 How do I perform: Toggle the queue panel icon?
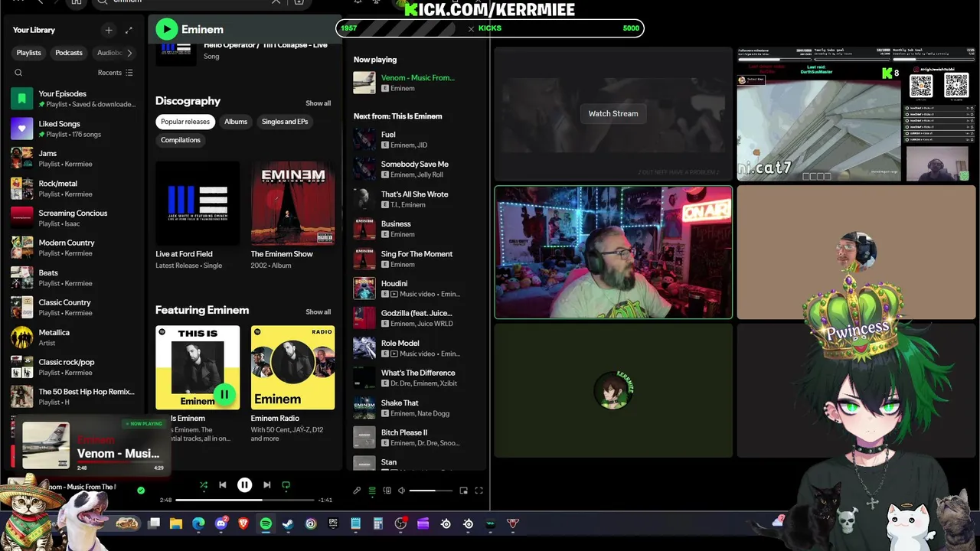pyautogui.click(x=372, y=491)
